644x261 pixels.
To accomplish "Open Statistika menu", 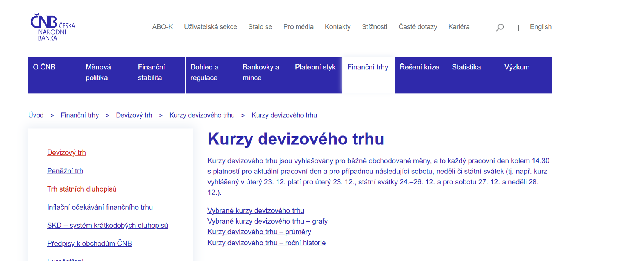I will 473,75.
